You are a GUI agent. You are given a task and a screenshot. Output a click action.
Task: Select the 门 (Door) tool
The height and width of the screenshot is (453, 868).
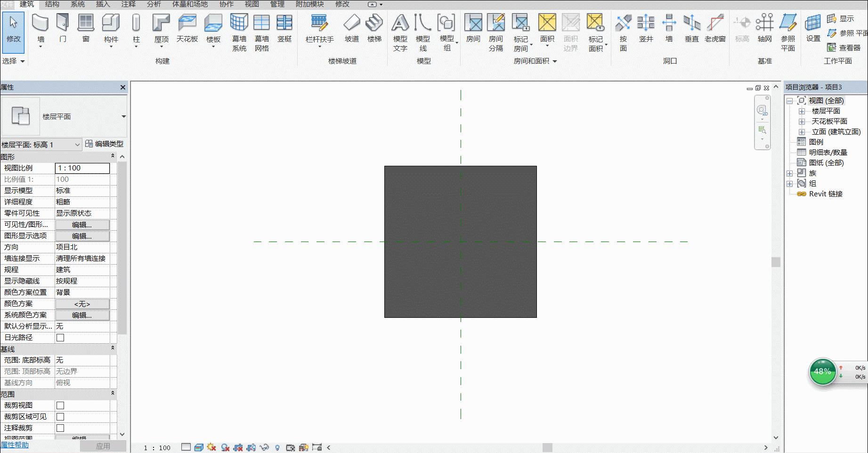tap(63, 28)
